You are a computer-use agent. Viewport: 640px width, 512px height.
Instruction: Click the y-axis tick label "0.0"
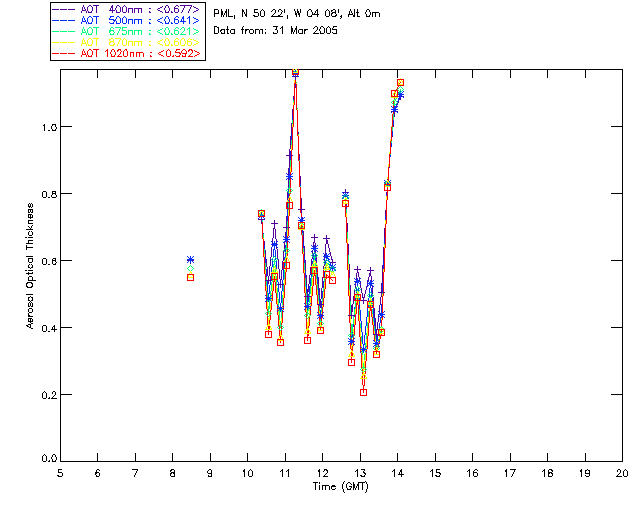(49, 459)
